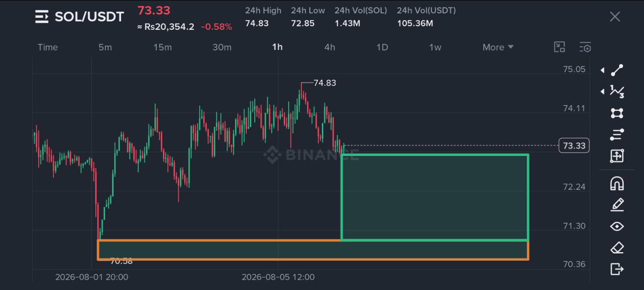644x290 pixels.
Task: Select the 1D timeframe
Action: [382, 47]
